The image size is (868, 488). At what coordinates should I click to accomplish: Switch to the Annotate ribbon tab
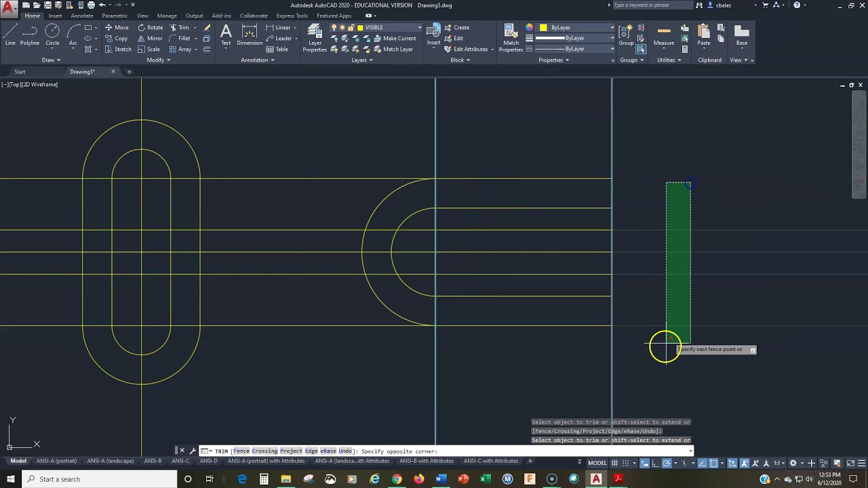[x=82, y=16]
